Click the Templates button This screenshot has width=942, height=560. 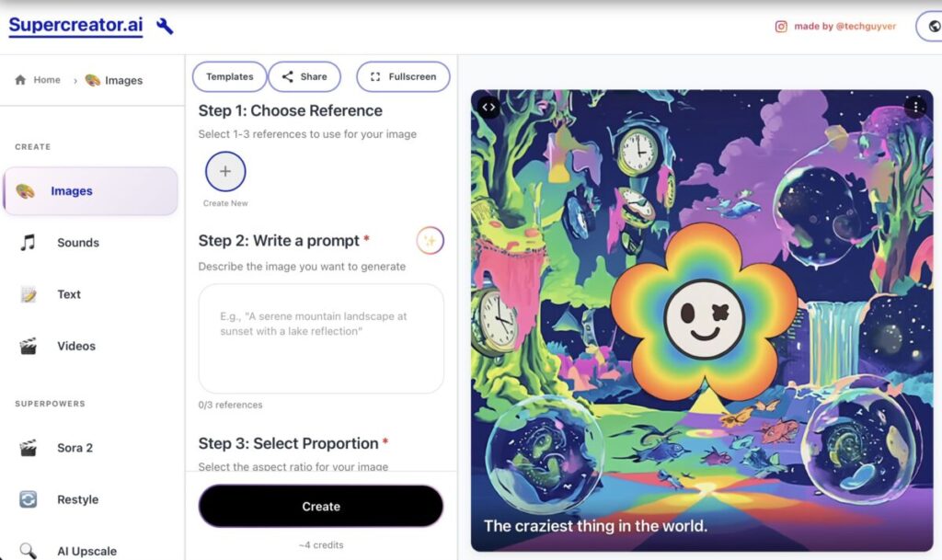[229, 77]
